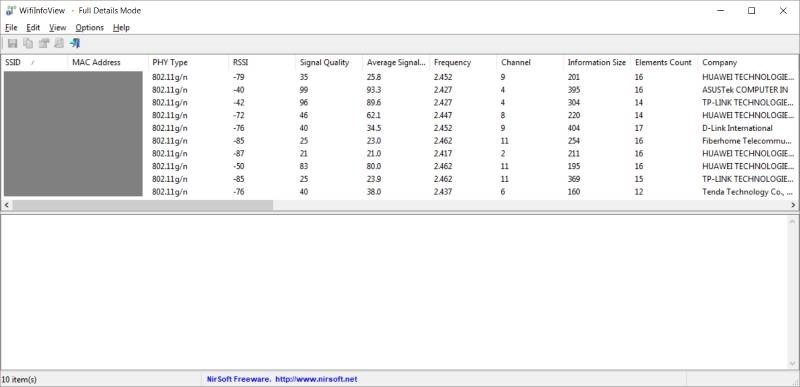Viewport: 800px width, 387px height.
Task: Open the View menu
Action: 58,28
